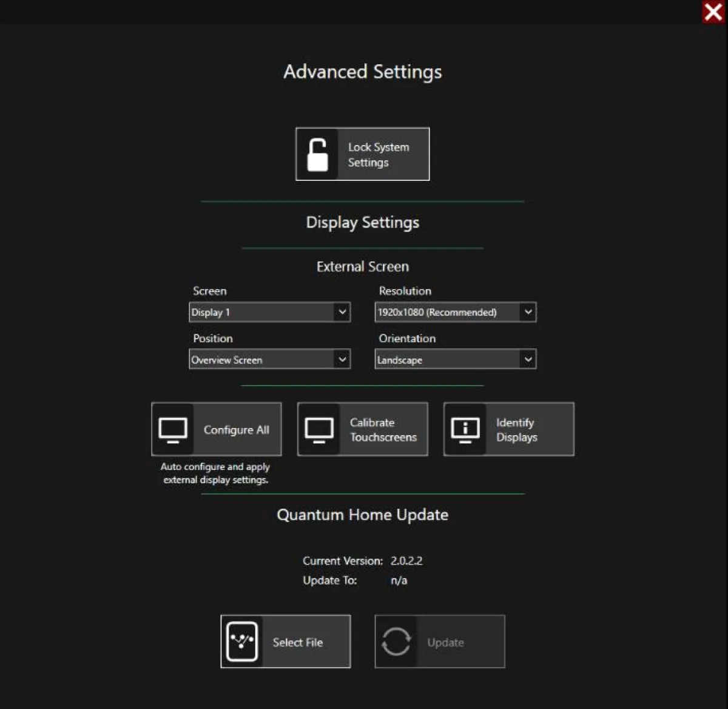Click the Update button label

point(446,642)
